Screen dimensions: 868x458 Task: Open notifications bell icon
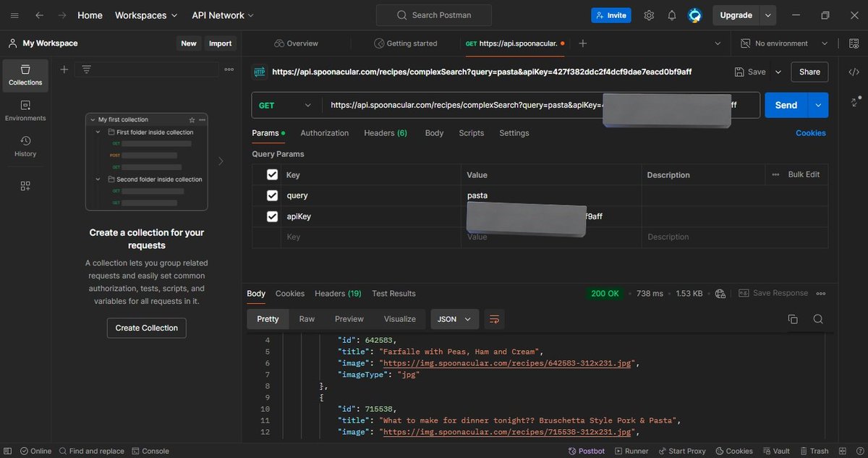[672, 15]
